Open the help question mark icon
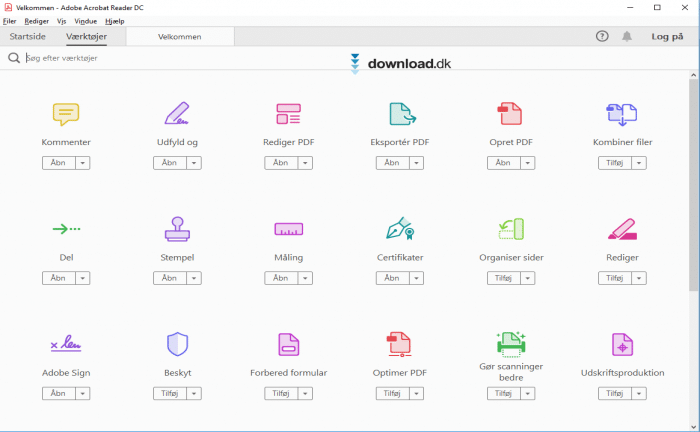The height and width of the screenshot is (432, 700). tap(602, 36)
